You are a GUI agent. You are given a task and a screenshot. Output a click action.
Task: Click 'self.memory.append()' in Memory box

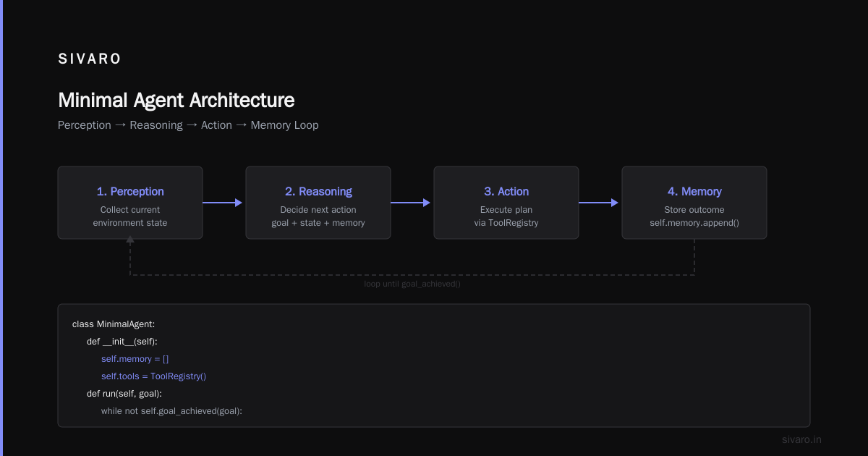pyautogui.click(x=694, y=223)
